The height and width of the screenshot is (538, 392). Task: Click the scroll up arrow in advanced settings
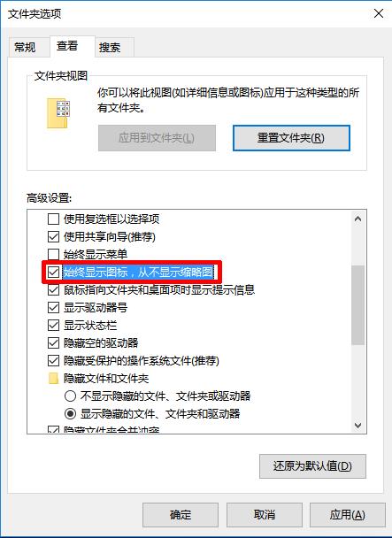click(x=358, y=219)
